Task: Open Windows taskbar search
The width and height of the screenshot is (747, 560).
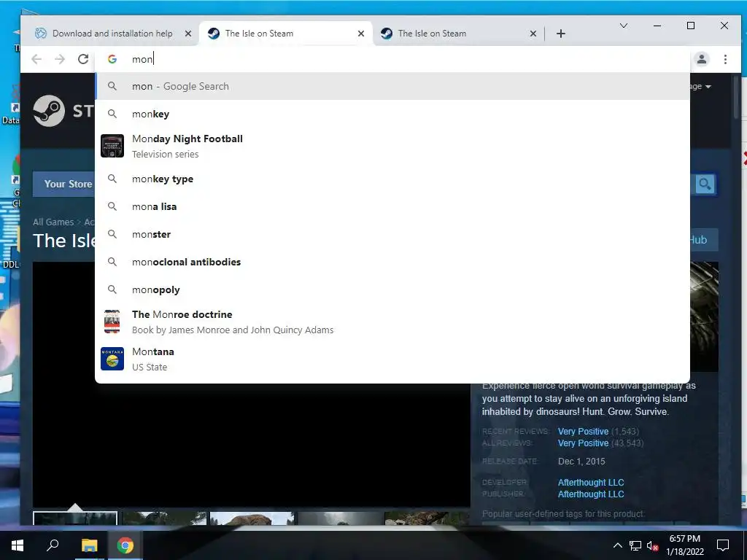Action: tap(53, 545)
